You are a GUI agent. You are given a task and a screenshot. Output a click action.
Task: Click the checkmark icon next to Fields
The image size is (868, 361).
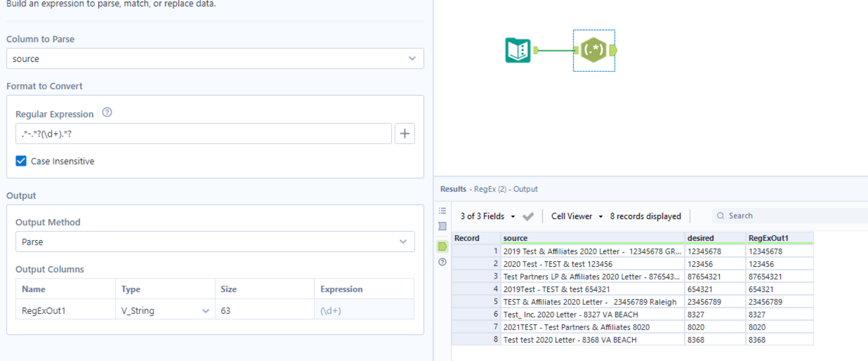point(528,216)
